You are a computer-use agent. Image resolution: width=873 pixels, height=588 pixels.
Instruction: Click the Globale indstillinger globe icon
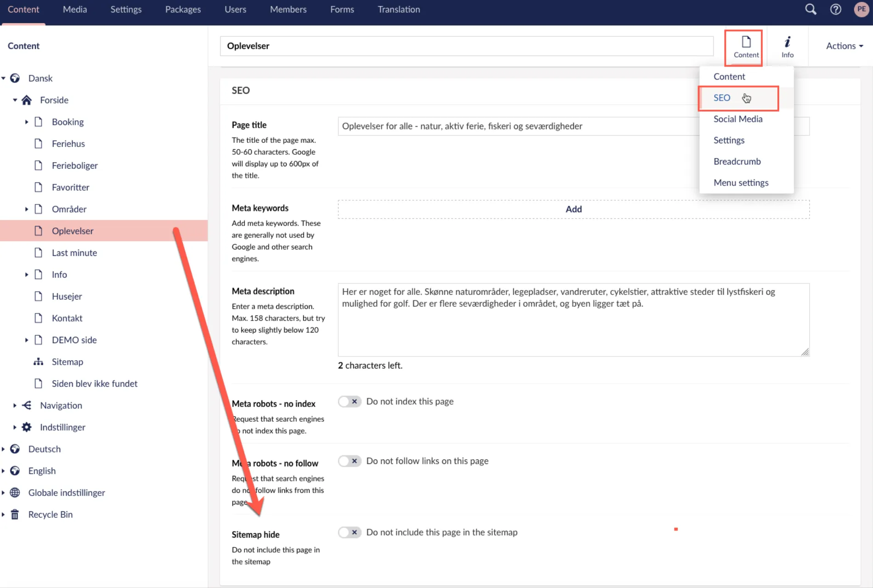pyautogui.click(x=15, y=492)
